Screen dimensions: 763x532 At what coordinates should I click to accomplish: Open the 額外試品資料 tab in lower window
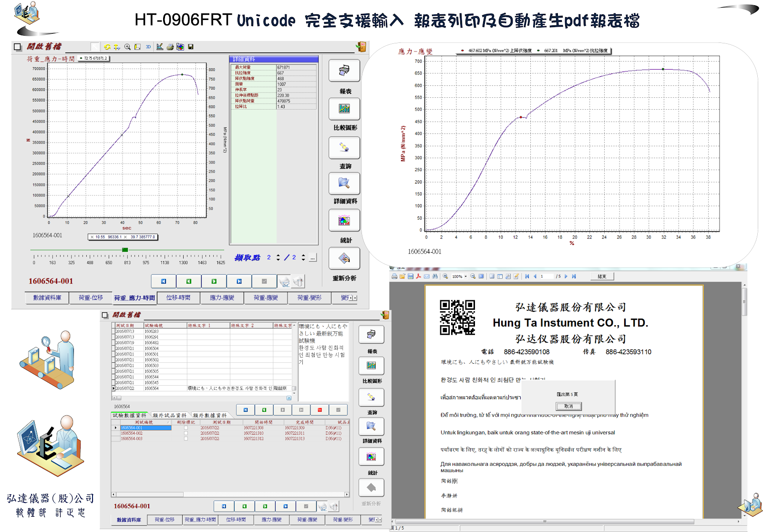[170, 415]
